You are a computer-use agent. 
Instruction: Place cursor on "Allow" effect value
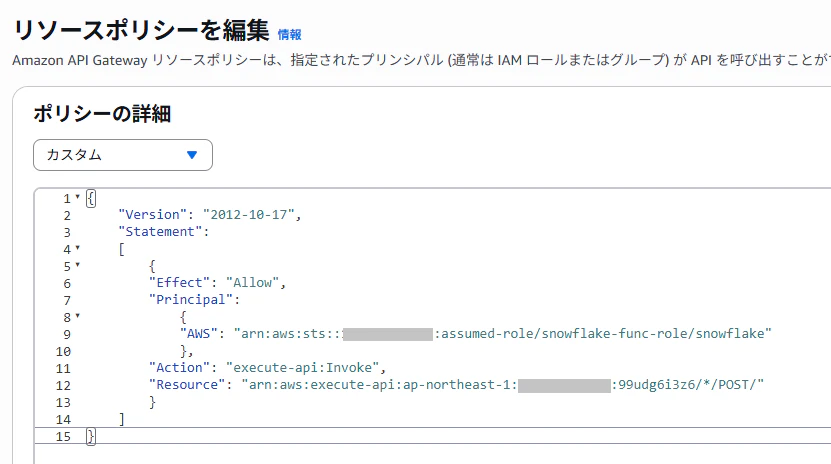click(x=252, y=282)
